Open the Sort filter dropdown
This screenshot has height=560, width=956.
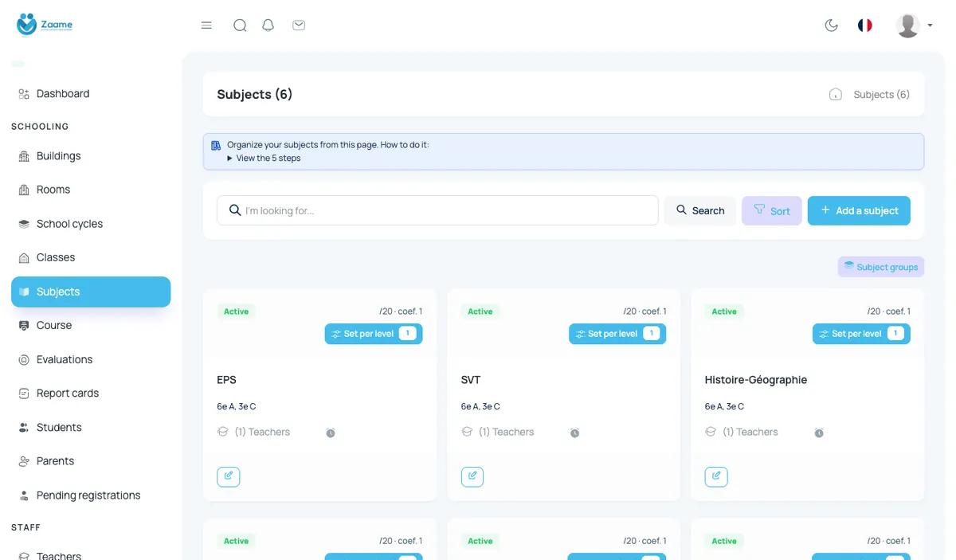[772, 211]
